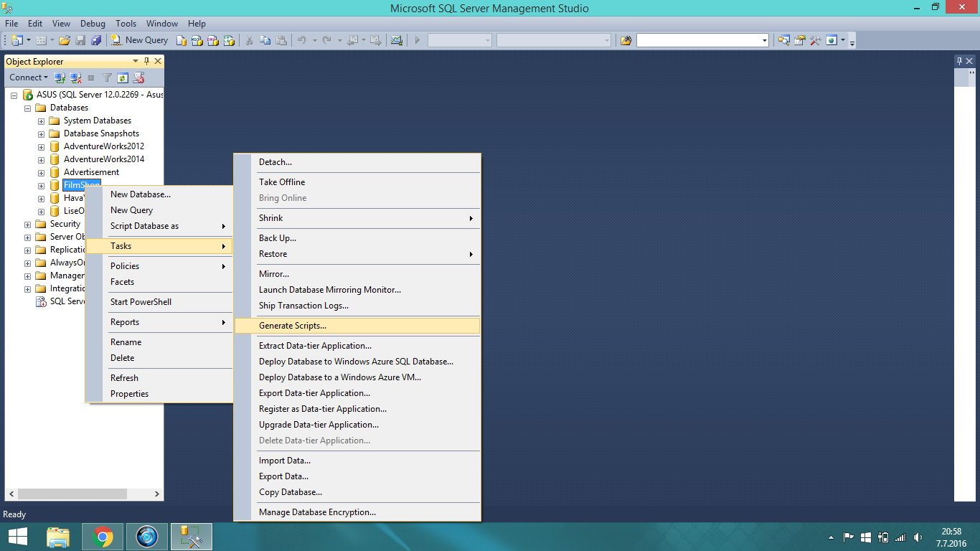Open the File menu
Image resolution: width=980 pixels, height=551 pixels.
(11, 24)
